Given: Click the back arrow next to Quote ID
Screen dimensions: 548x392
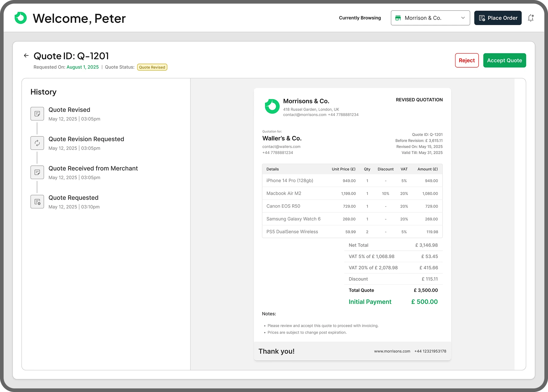Looking at the screenshot, I should click(26, 56).
